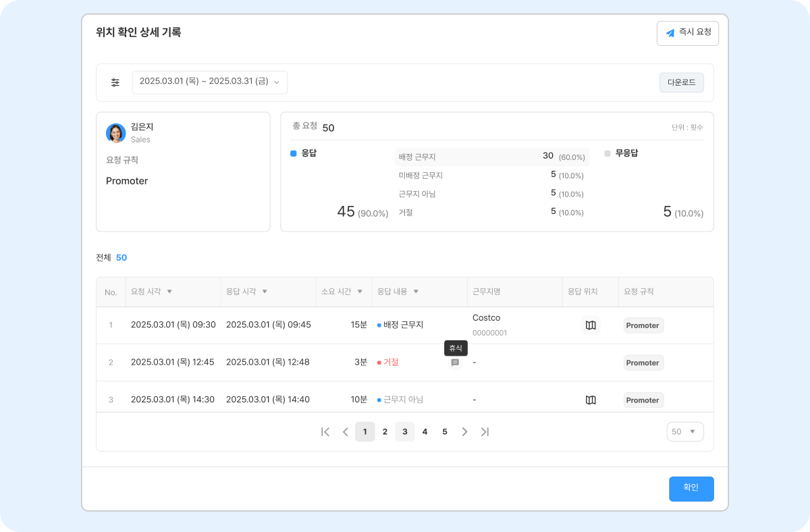Select page 5 in pagination
This screenshot has height=532, width=810.
(x=445, y=431)
